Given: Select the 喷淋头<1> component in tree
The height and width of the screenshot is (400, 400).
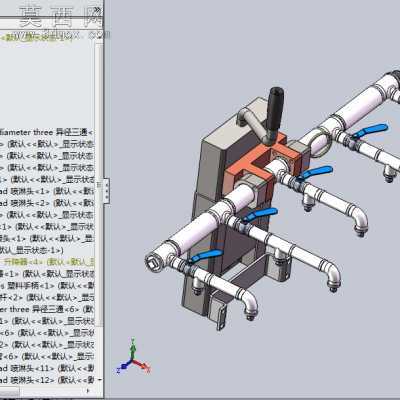Looking at the screenshot, I should click(47, 191).
